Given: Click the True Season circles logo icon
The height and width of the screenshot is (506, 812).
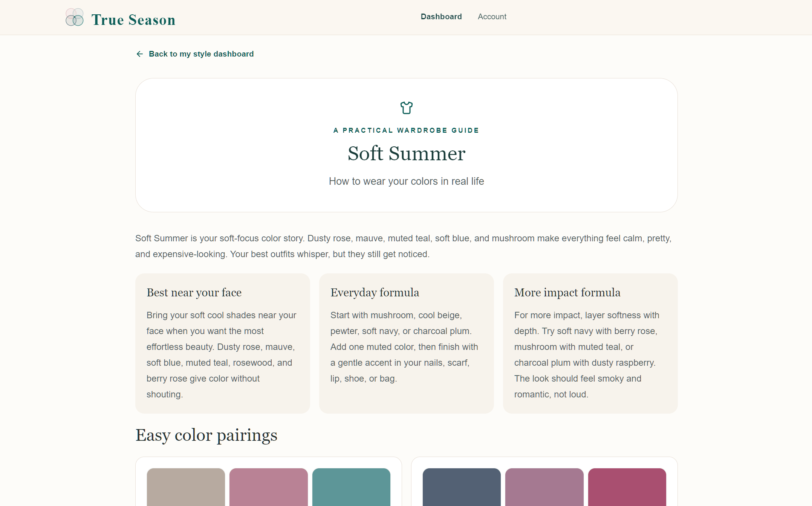Looking at the screenshot, I should [75, 17].
